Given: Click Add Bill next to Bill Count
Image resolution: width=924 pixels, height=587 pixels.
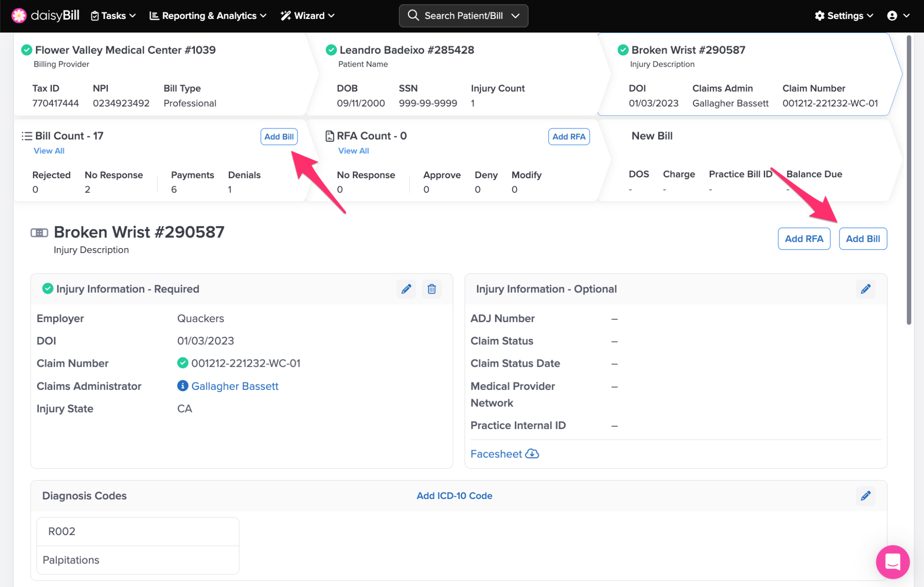Looking at the screenshot, I should (x=279, y=137).
